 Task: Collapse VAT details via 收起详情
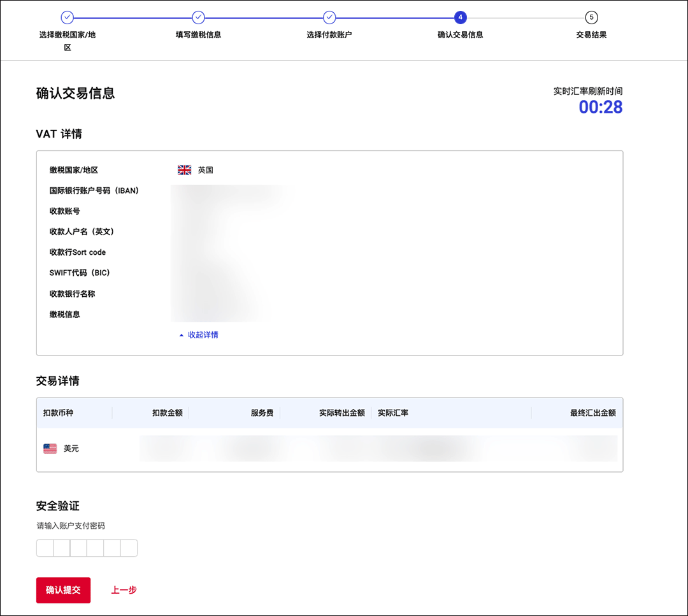coord(199,335)
